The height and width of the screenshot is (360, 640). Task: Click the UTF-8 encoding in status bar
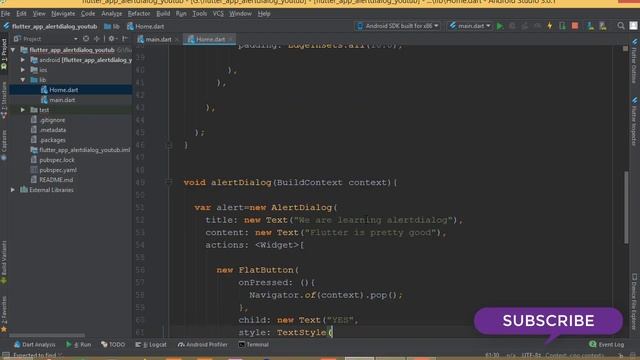531,356
